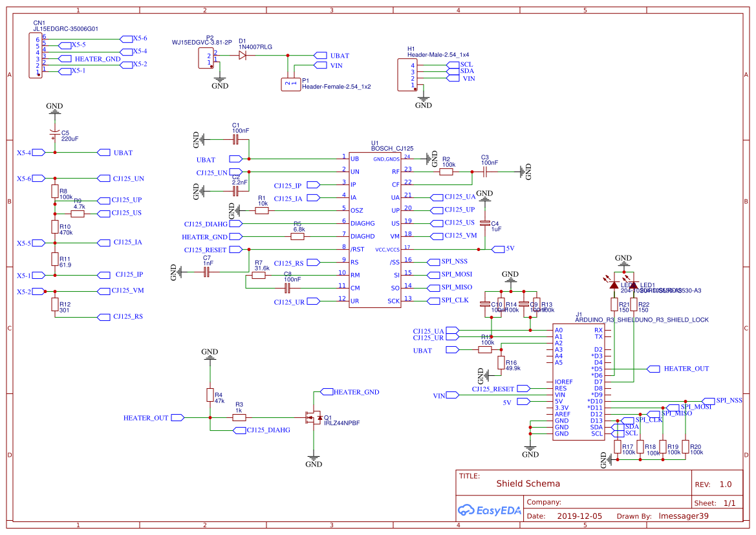
Task: Select the R4 47k resistor symbol
Action: click(x=210, y=395)
